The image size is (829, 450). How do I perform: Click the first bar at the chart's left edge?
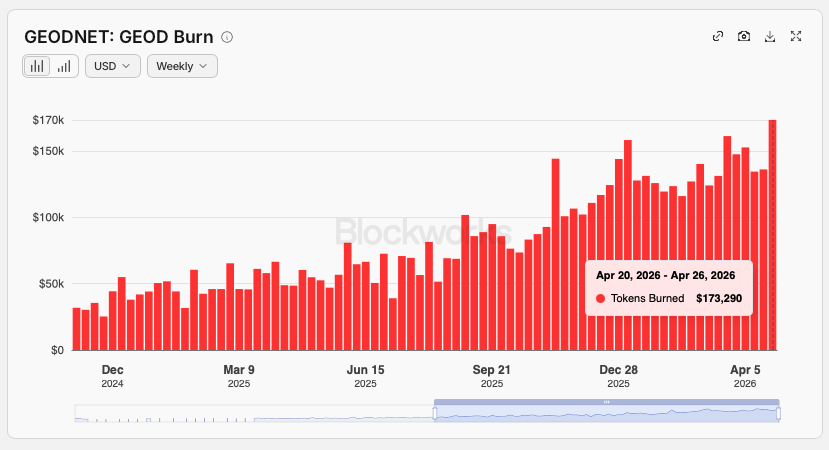point(77,329)
